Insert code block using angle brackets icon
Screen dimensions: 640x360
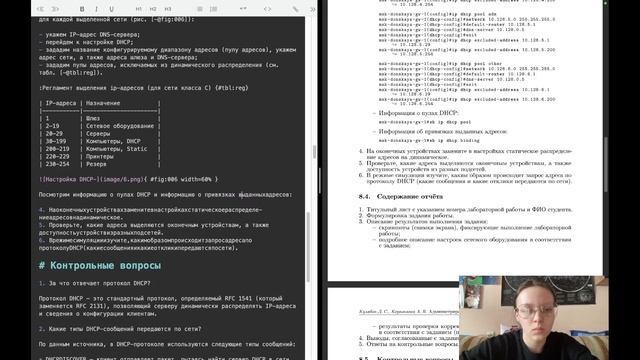[267, 9]
